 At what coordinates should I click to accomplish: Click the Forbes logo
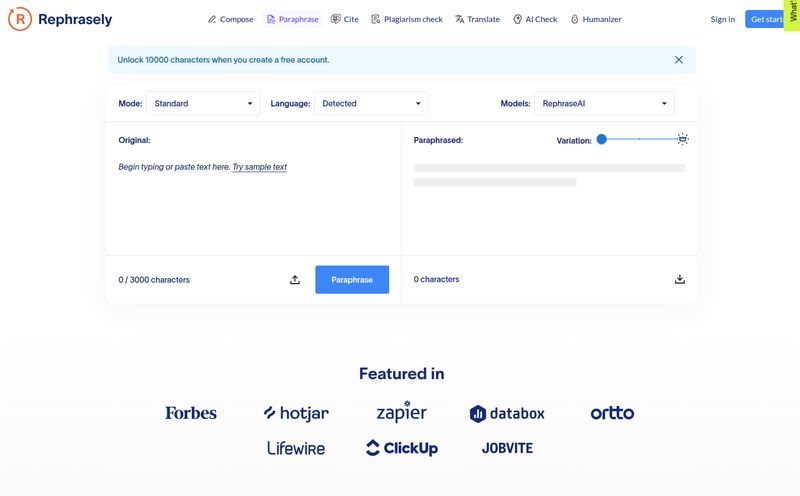(x=191, y=413)
